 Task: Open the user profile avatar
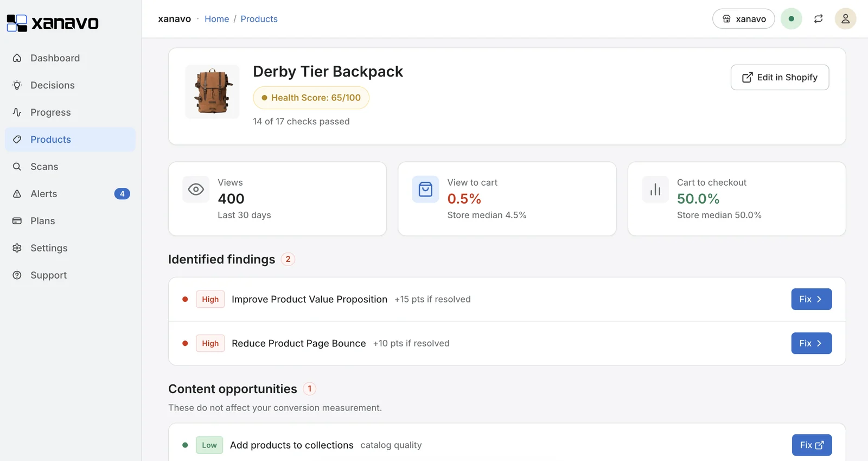(x=845, y=19)
